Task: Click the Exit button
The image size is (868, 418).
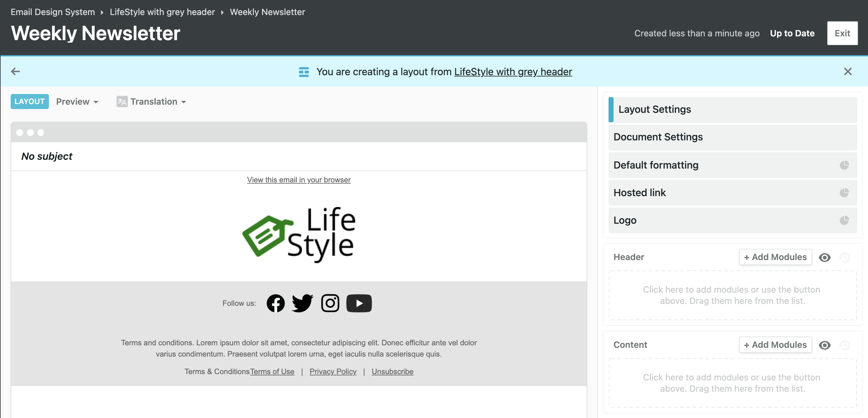Action: click(x=842, y=33)
